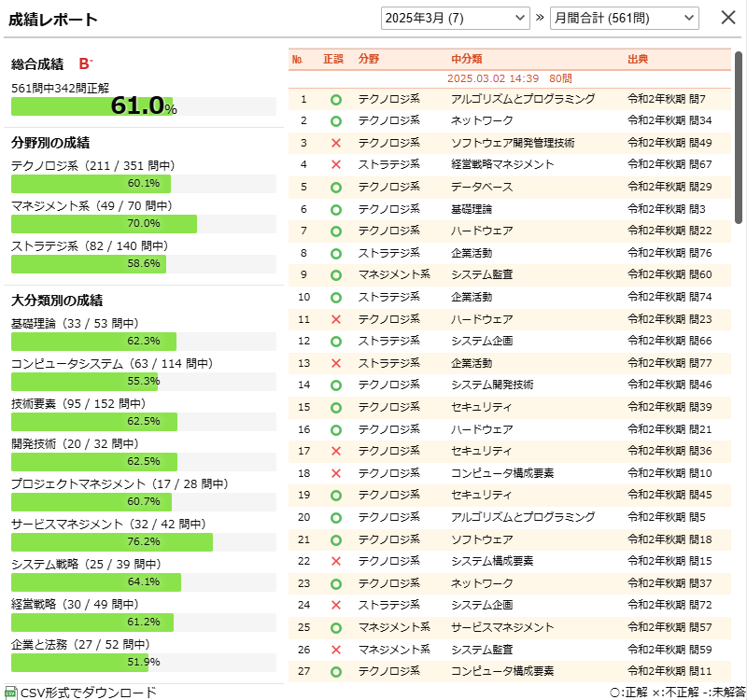
Task: Select ソフトウェア開発管理技術 in row 3
Action: 513,143
